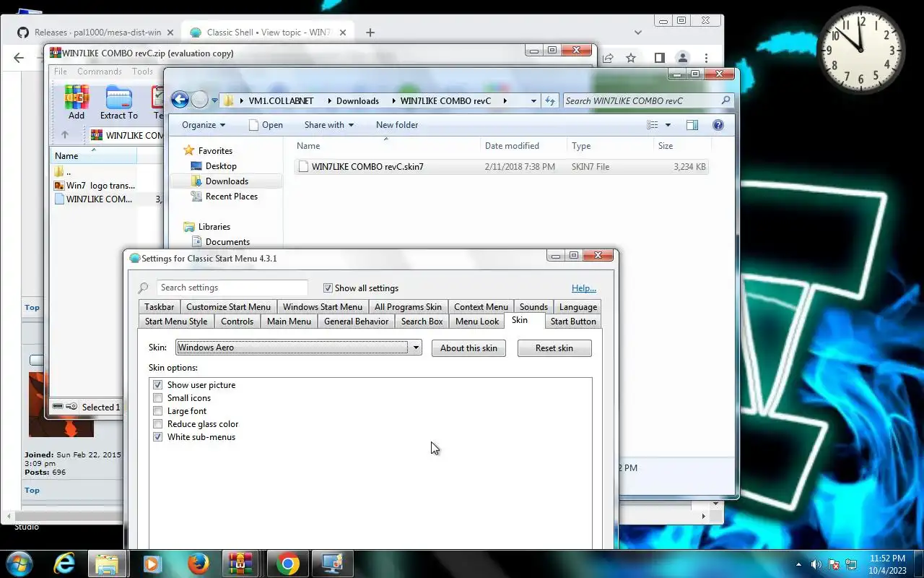This screenshot has height=578, width=924.
Task: Launch Firefox from taskbar
Action: [x=198, y=564]
